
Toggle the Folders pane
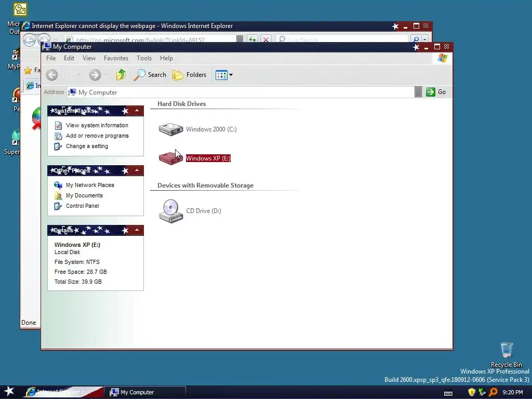189,75
